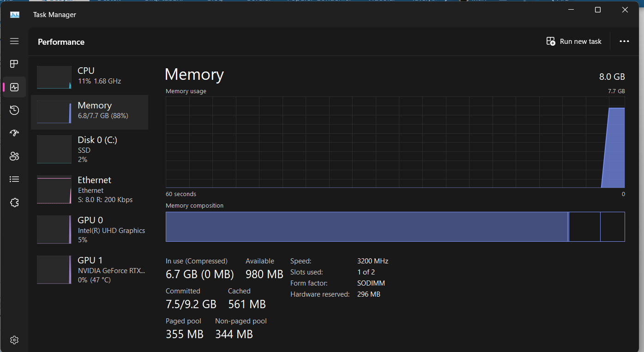644x352 pixels.
Task: Maximize the Task Manager window
Action: pyautogui.click(x=597, y=10)
